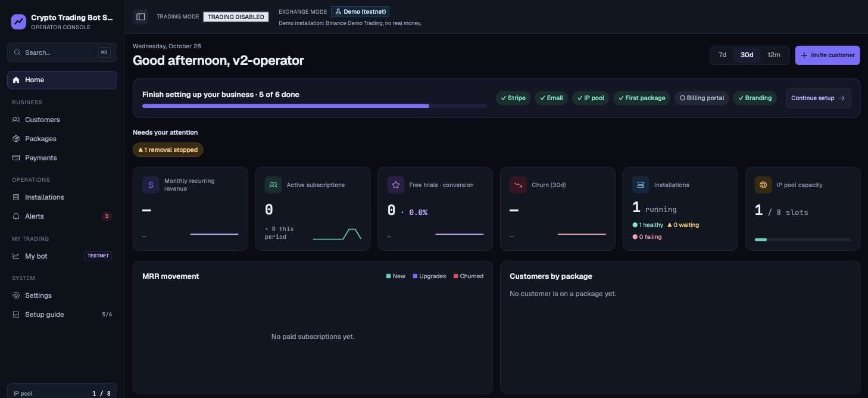Screen dimensions: 868x398
Task: Click the Churn downward trend icon
Action: coord(518,185)
